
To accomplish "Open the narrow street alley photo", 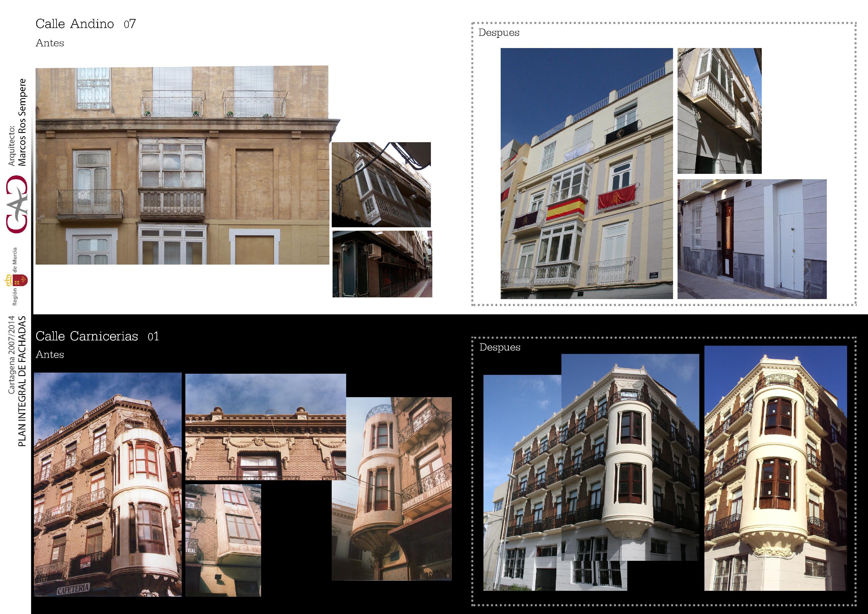I will click(382, 264).
